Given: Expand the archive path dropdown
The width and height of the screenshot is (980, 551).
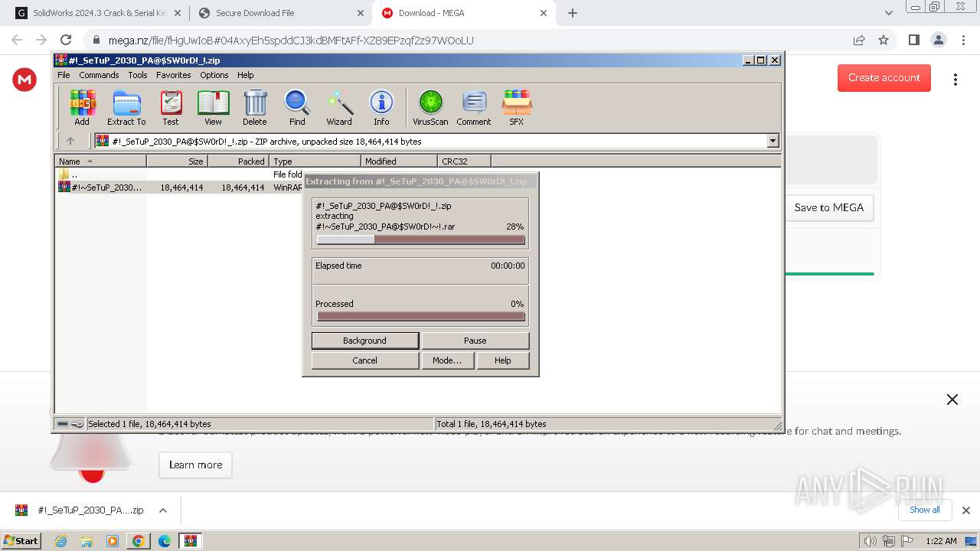Looking at the screenshot, I should tap(773, 141).
